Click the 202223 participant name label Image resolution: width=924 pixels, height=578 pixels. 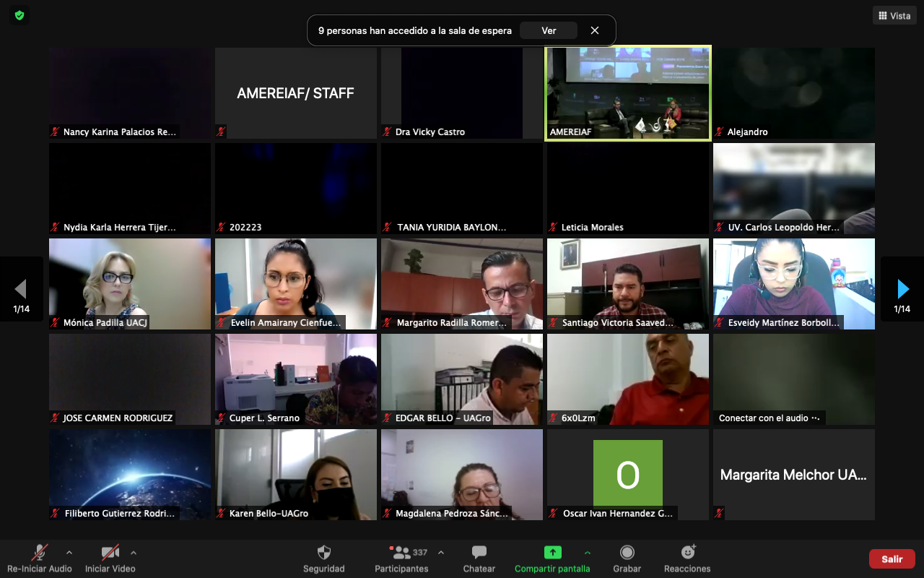coord(245,228)
